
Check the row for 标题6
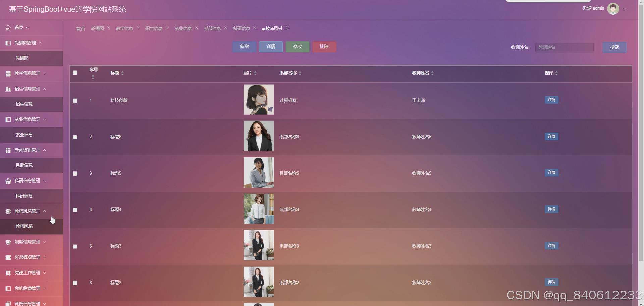(x=75, y=137)
